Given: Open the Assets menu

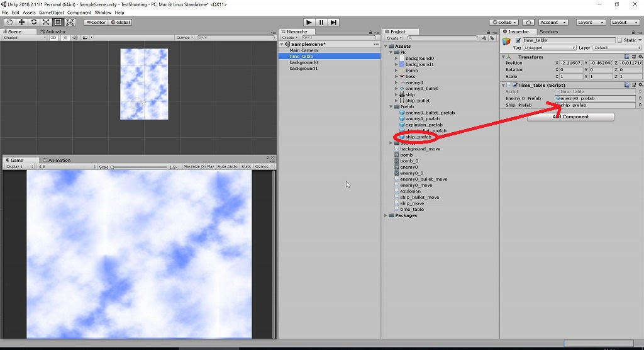Looking at the screenshot, I should click(29, 13).
